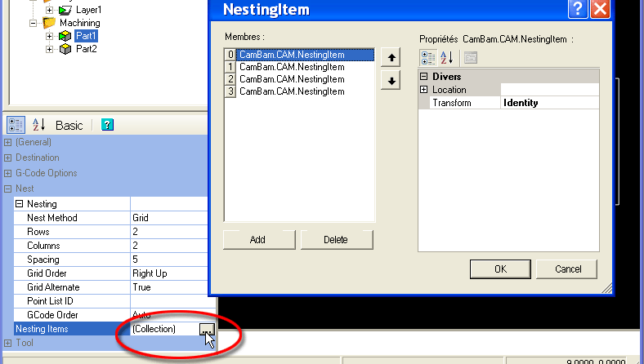Open Nesting Items collection ellipsis button
644x364 pixels.
tap(207, 329)
